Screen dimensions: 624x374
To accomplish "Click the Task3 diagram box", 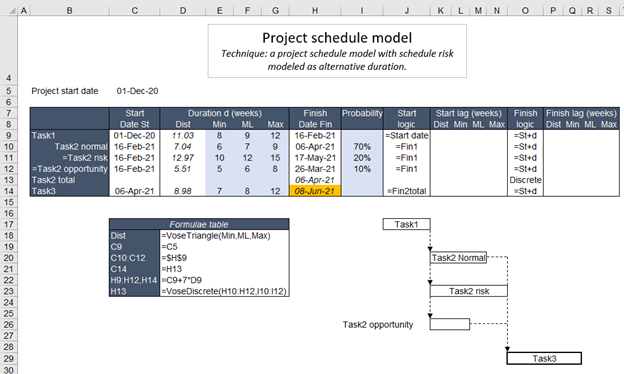I will click(x=544, y=358).
